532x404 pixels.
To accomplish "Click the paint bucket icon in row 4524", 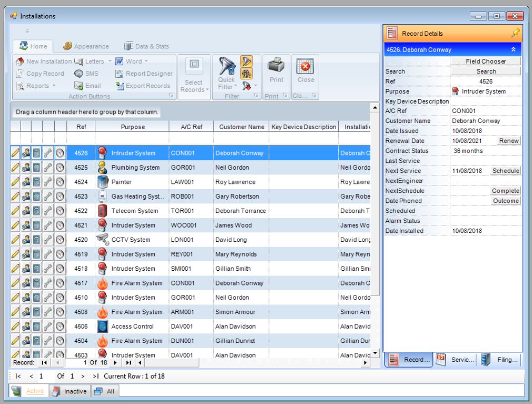I will click(102, 182).
